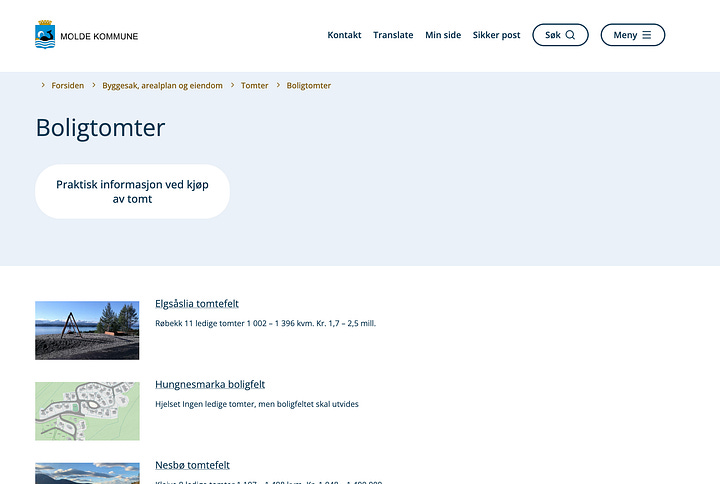This screenshot has width=720, height=484.
Task: Click the Boligtomter breadcrumb item
Action: [309, 85]
